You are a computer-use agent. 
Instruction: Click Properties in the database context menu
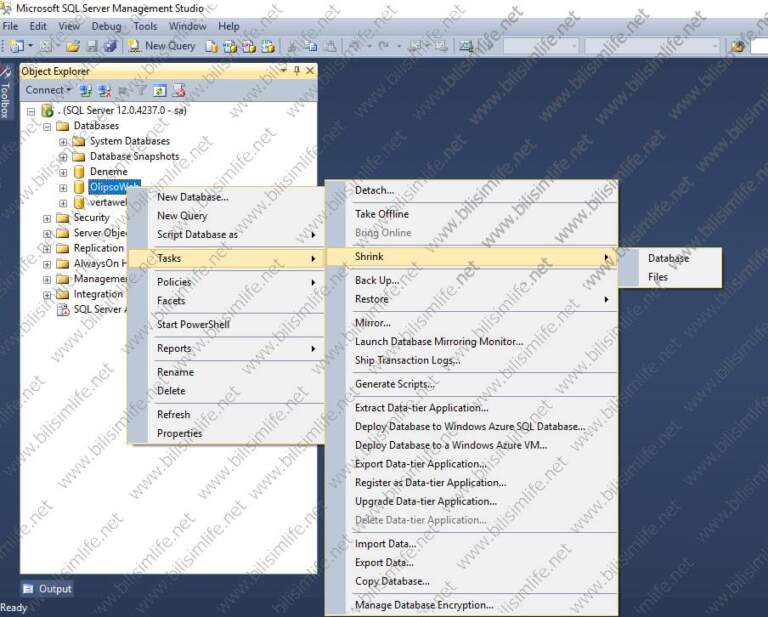pos(179,433)
